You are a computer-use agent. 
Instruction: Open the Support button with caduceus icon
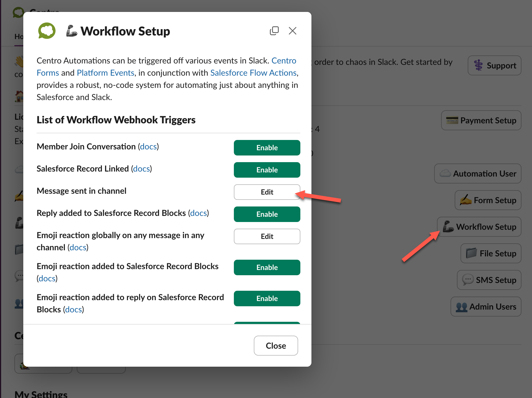pyautogui.click(x=494, y=65)
